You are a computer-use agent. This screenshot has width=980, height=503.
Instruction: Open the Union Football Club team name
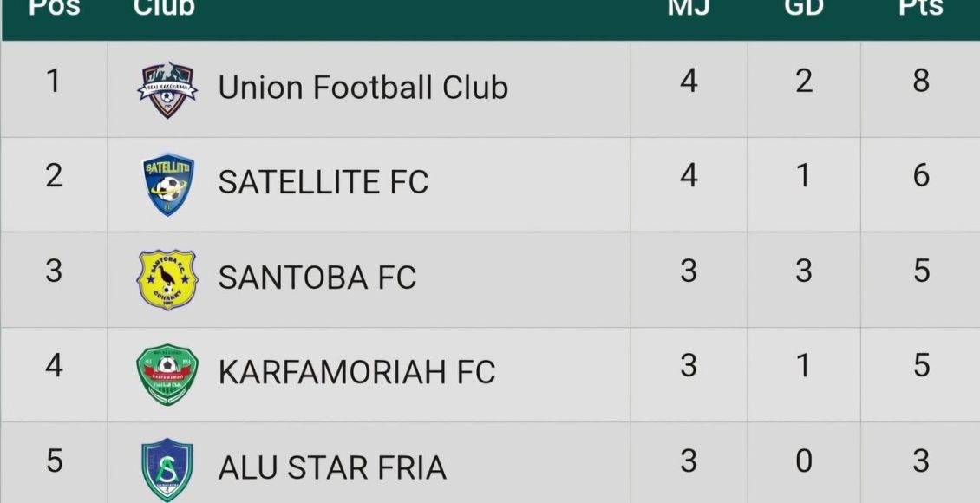[363, 87]
